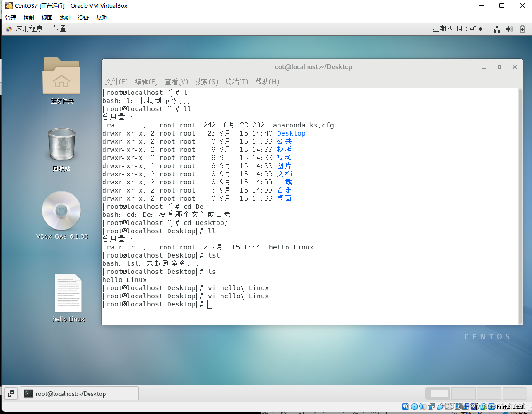Click the blue 下载 directory name
The height and width of the screenshot is (414, 532).
(284, 182)
